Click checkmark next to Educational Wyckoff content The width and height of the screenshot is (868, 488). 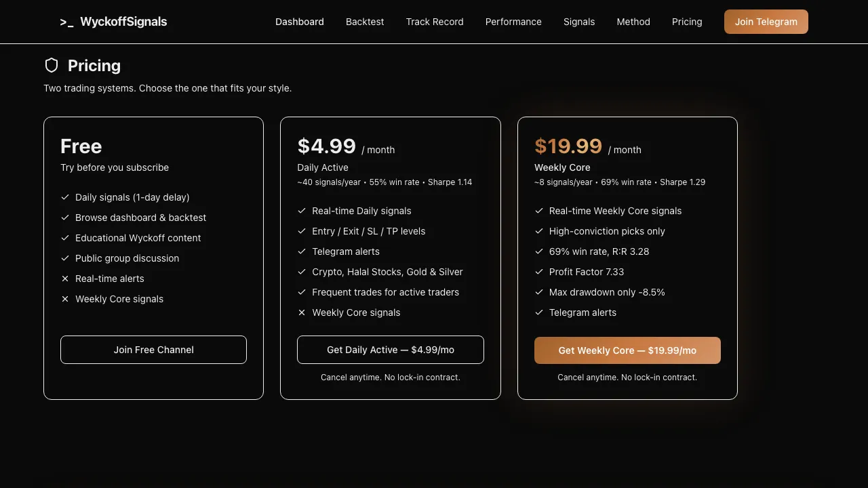click(65, 238)
